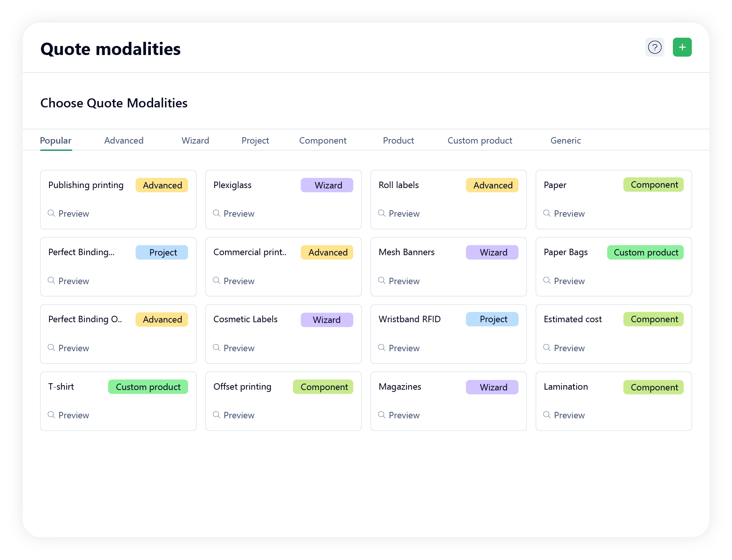
Task: Click the magnifier icon on Publishing printing card
Action: click(x=51, y=213)
